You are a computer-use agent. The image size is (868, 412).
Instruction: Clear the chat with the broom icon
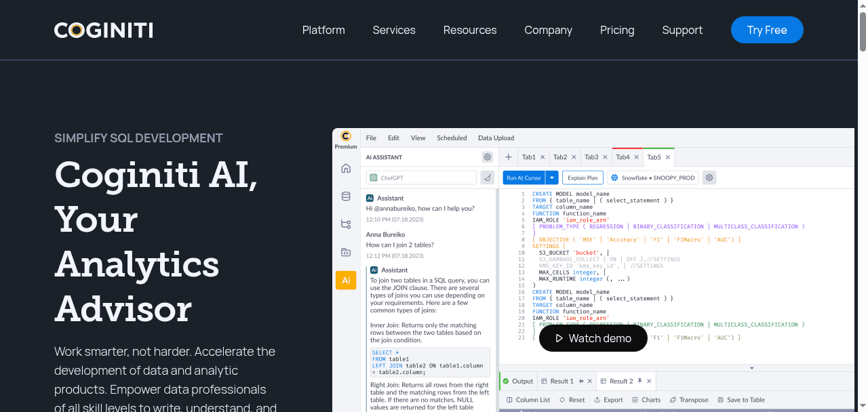(x=487, y=178)
